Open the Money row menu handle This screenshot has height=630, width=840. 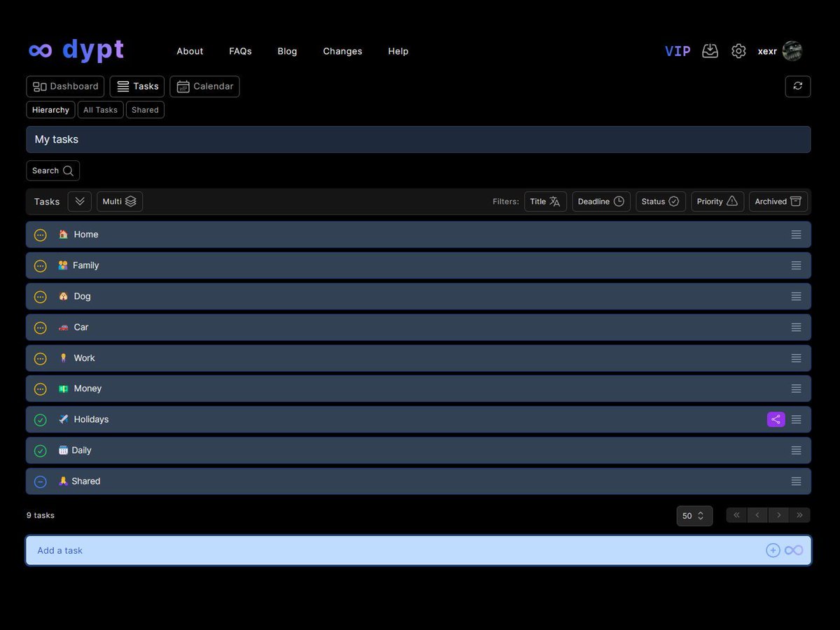pyautogui.click(x=797, y=388)
